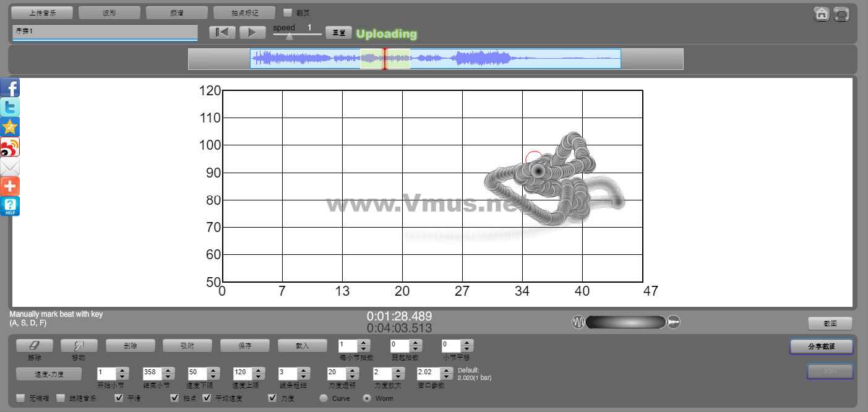Decrease the 结束小节 value with down arrow
The height and width of the screenshot is (412, 868).
[168, 377]
